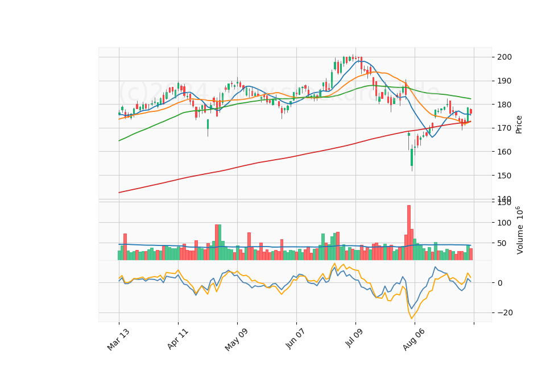Screen dimensions: 546x392
Task: Click the 'Price' axis title
Action: (x=519, y=124)
